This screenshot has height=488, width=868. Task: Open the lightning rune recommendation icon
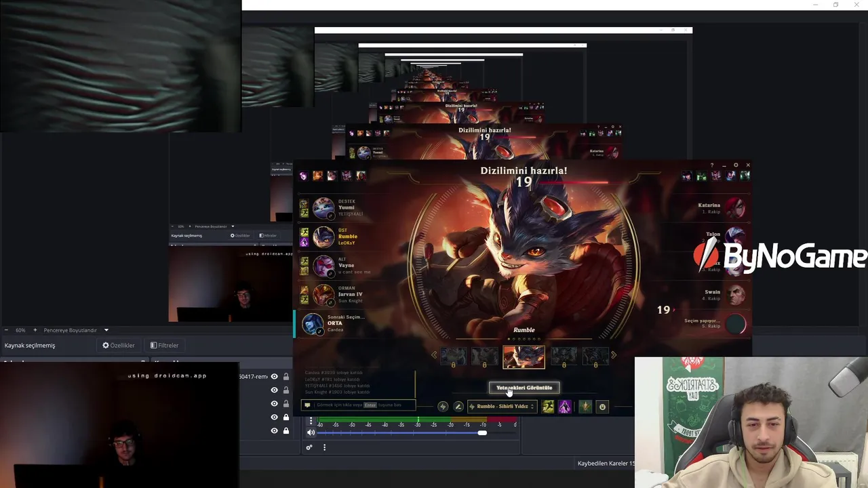[x=443, y=407]
